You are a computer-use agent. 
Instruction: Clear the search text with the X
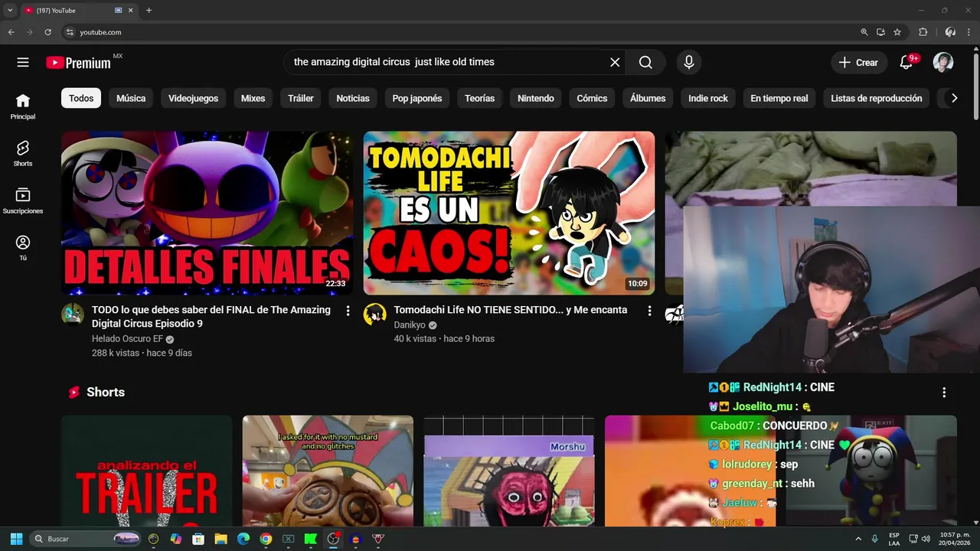pyautogui.click(x=615, y=63)
